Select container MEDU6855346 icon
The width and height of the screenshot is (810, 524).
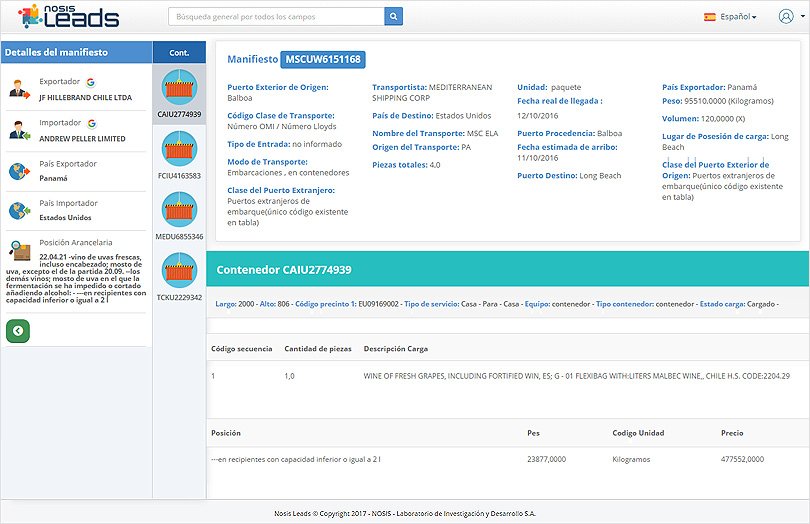click(179, 209)
